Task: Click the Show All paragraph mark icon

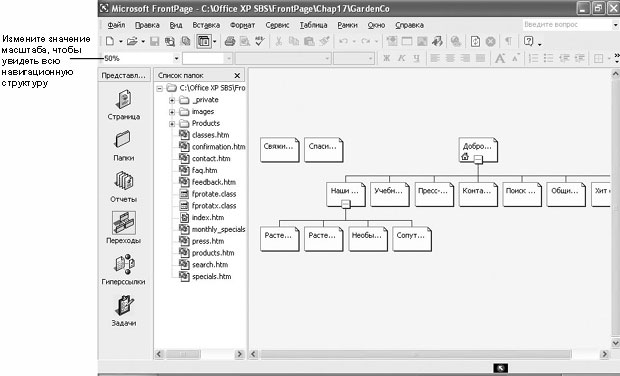Action: click(508, 41)
